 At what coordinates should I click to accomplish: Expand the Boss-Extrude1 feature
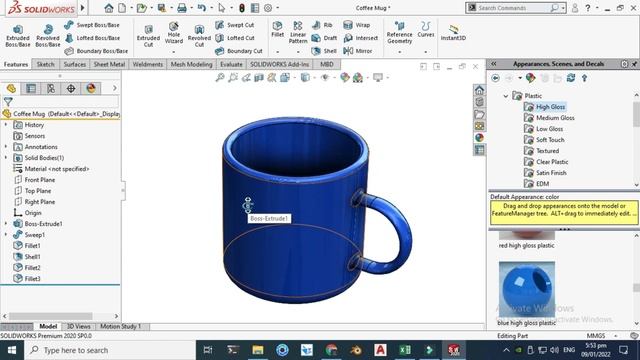(x=6, y=224)
